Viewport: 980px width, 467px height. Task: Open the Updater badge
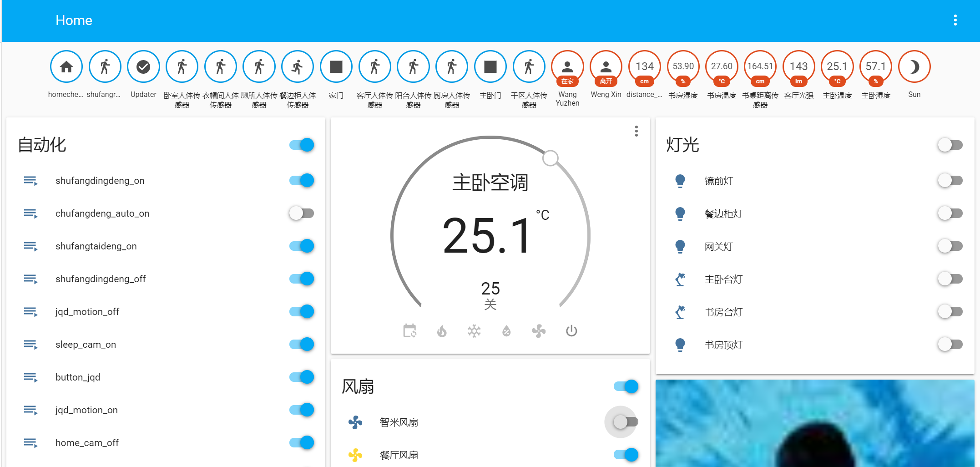click(x=143, y=67)
